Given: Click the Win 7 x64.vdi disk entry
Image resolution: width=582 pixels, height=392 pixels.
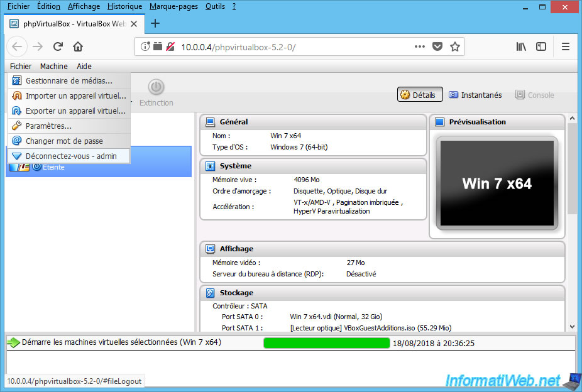Looking at the screenshot, I should 336,317.
